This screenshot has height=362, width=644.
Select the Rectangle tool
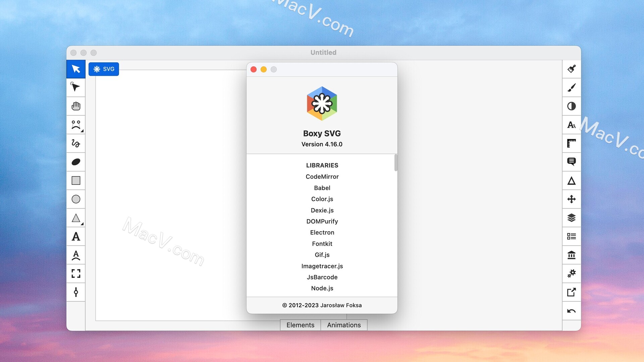[76, 181]
